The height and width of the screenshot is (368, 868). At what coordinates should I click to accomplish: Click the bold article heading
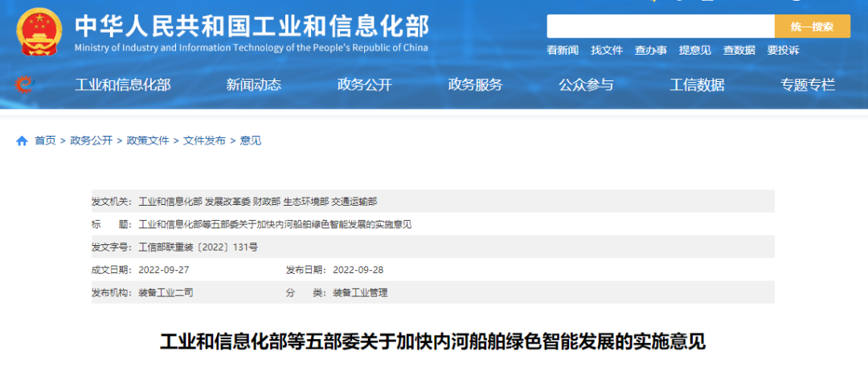[433, 341]
